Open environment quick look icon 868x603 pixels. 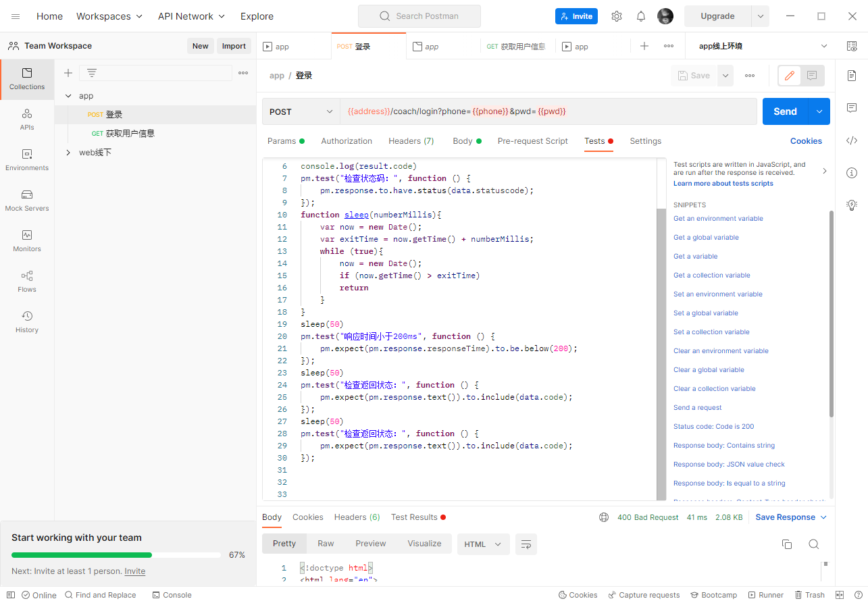[x=852, y=46]
